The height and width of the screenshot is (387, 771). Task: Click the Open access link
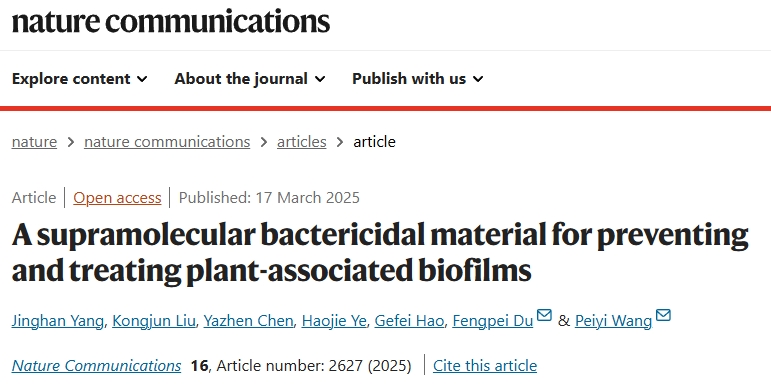[x=117, y=198]
